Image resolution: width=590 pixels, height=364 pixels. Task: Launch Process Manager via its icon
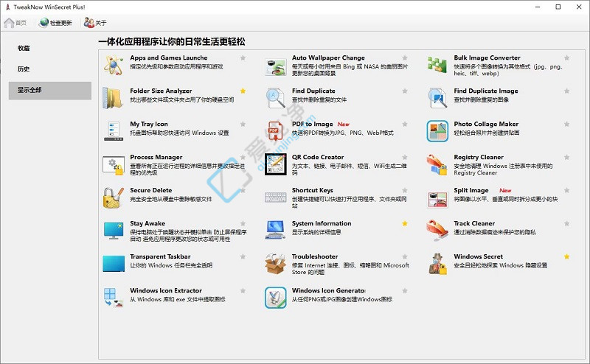114,165
